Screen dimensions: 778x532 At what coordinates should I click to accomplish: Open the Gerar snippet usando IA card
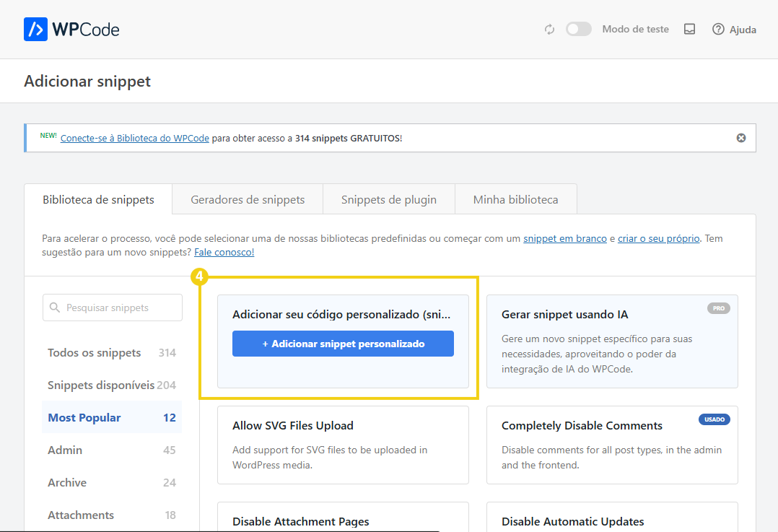(x=612, y=341)
